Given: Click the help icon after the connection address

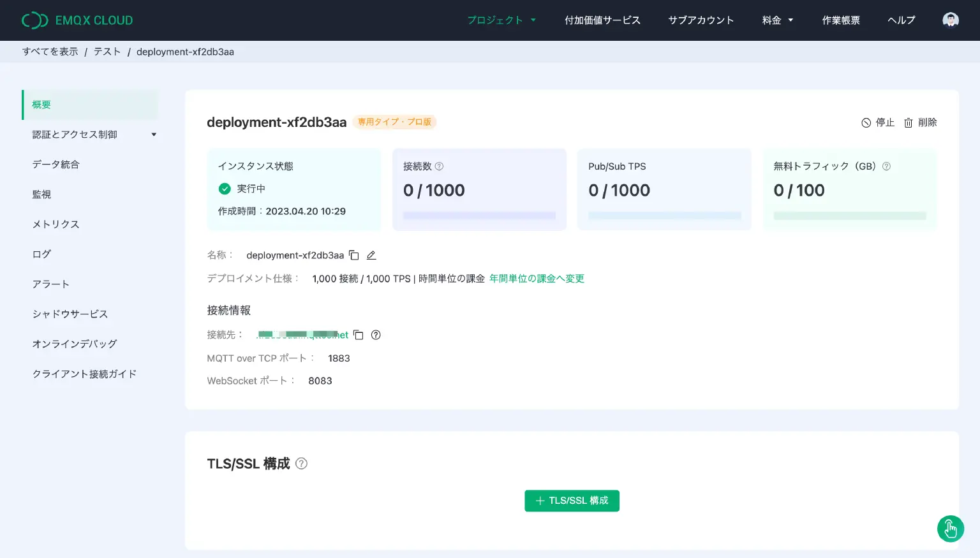Looking at the screenshot, I should (x=376, y=335).
